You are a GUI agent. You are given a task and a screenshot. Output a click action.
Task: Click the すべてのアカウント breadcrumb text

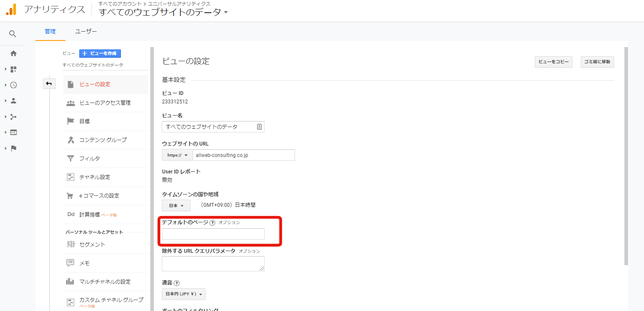tap(120, 4)
